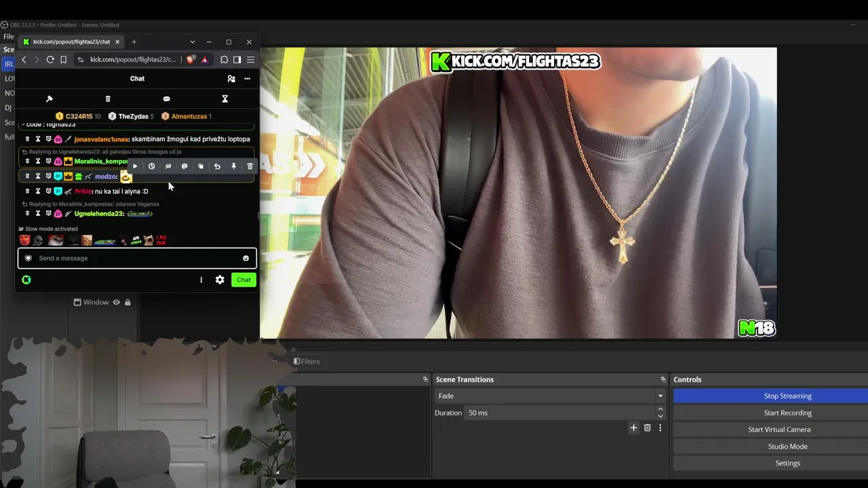Open chat settings gear icon

(220, 280)
